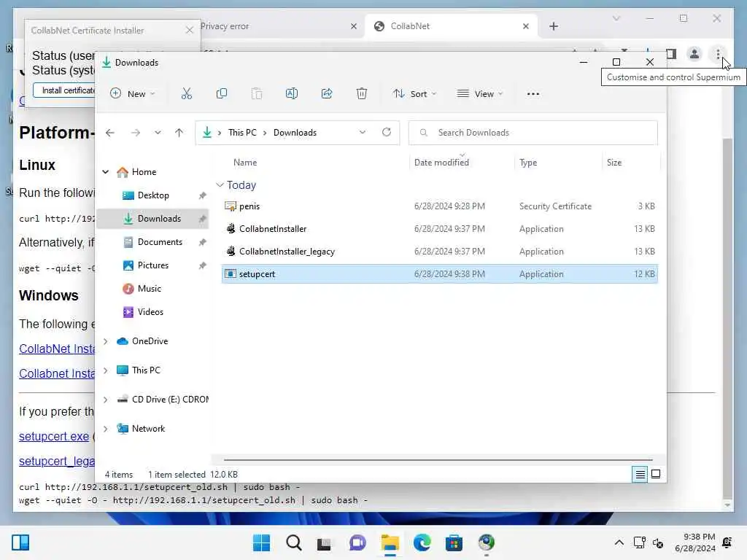Open the Supermium browser taskbar icon
The image size is (747, 560).
487,542
